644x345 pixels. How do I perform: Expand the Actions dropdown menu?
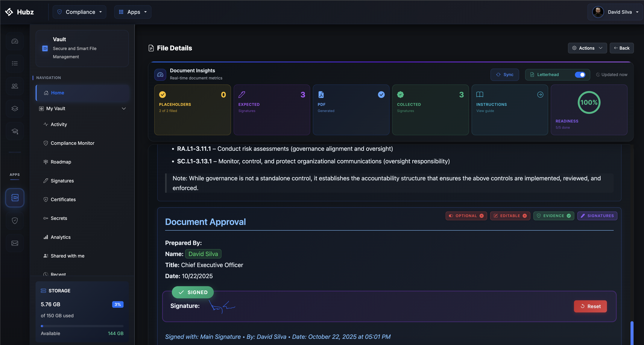click(x=587, y=48)
